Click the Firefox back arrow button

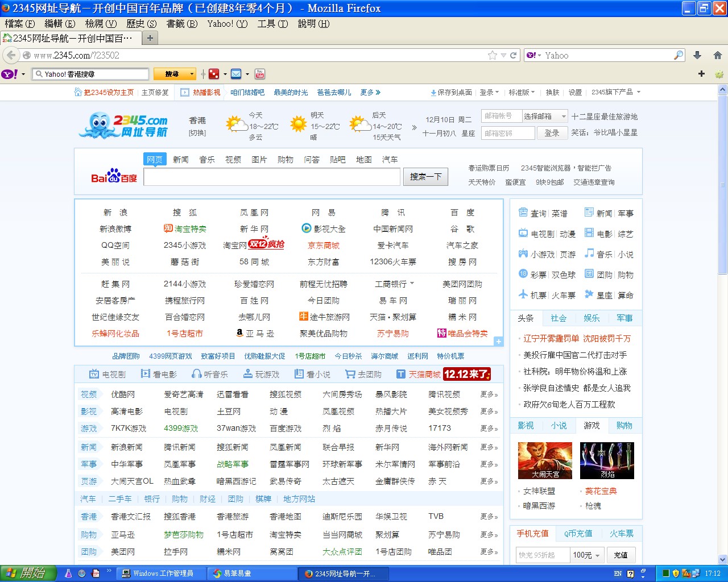[11, 55]
